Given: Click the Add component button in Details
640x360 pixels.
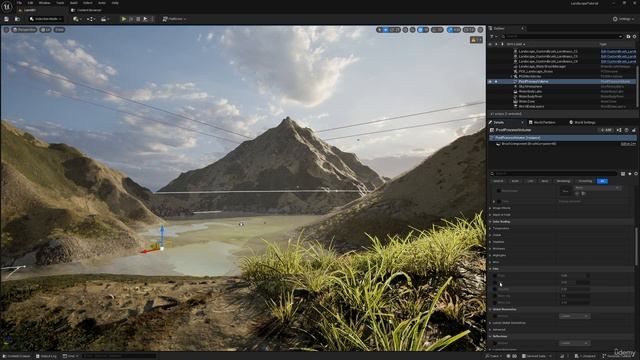Looking at the screenshot, I should [x=606, y=130].
